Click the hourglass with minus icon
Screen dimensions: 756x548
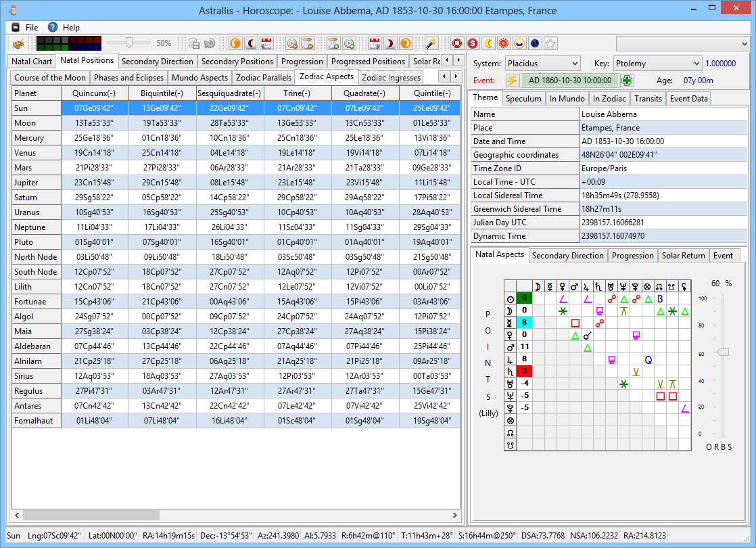[308, 44]
